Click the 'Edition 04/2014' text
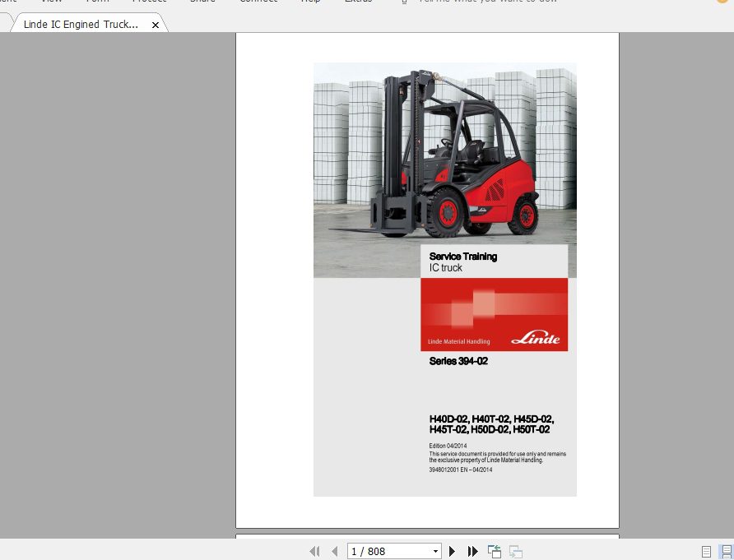734x560 pixels. (x=448, y=446)
